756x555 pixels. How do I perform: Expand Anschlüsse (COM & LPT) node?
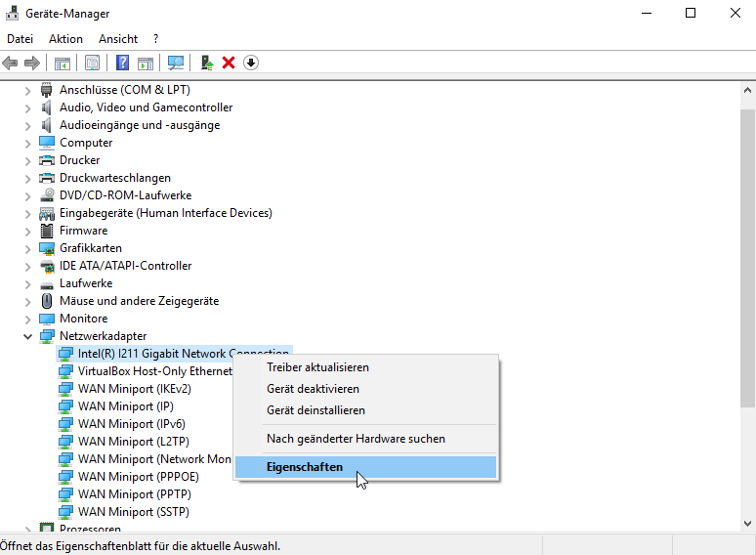(28, 90)
